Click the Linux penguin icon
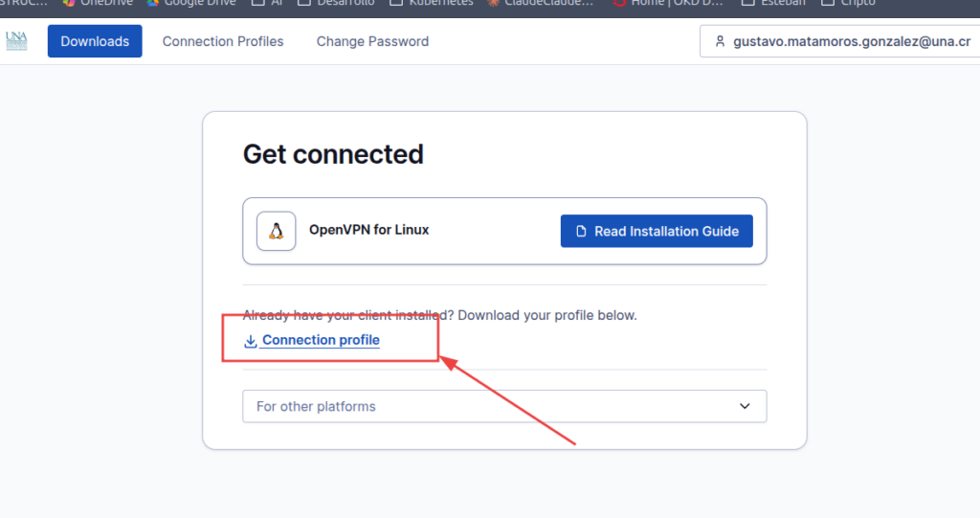This screenshot has width=980, height=518. pyautogui.click(x=277, y=231)
